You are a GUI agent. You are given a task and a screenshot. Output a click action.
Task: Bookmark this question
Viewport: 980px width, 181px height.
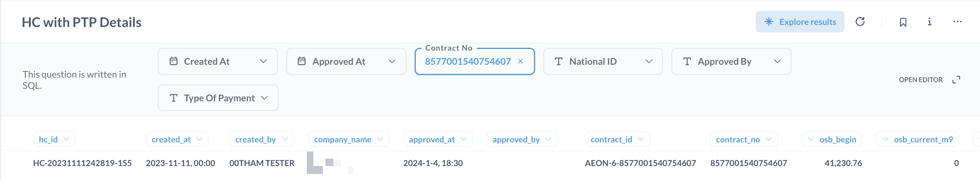point(903,22)
